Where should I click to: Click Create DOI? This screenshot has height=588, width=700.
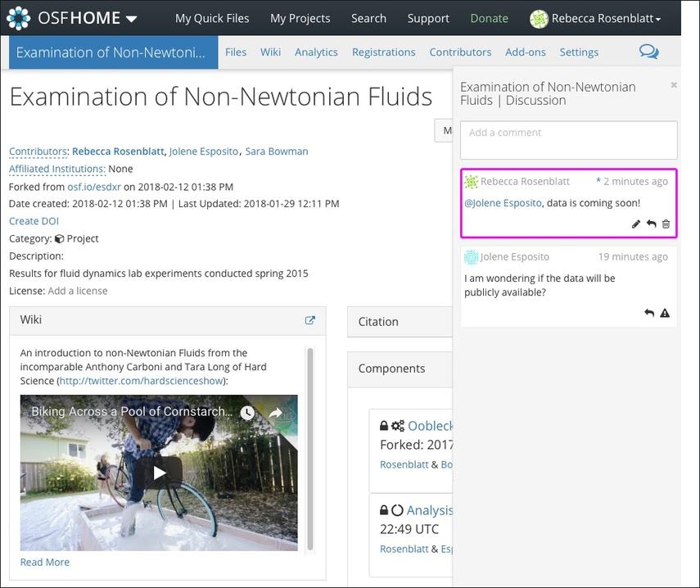[x=34, y=221]
